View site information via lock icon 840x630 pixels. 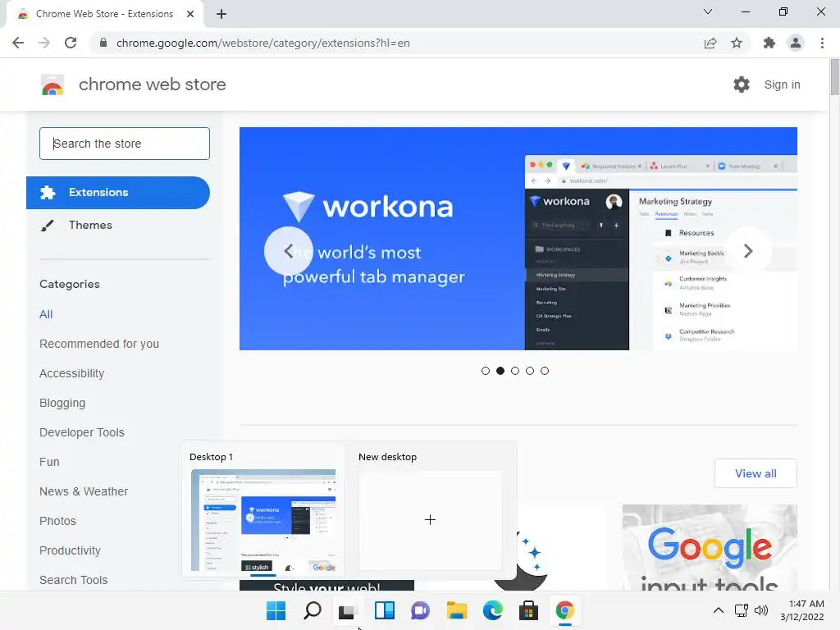pos(103,43)
